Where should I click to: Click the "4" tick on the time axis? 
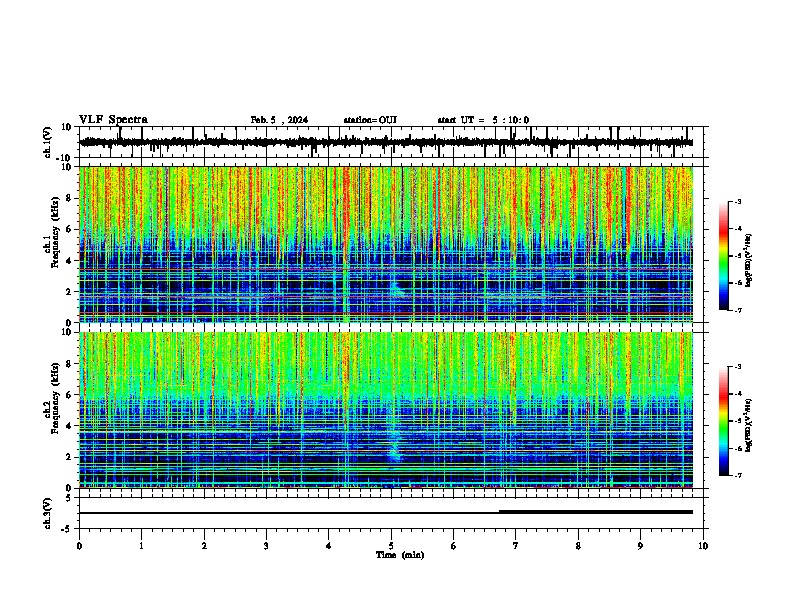pyautogui.click(x=329, y=546)
